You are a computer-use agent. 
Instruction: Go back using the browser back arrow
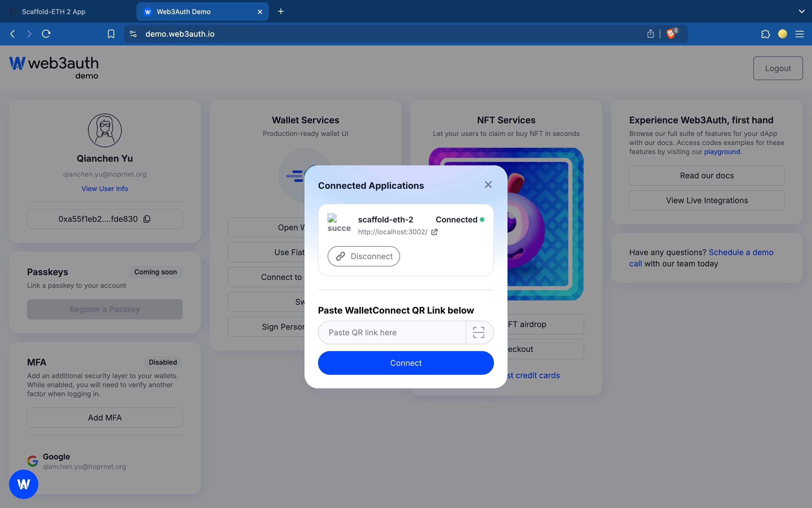[x=12, y=34]
